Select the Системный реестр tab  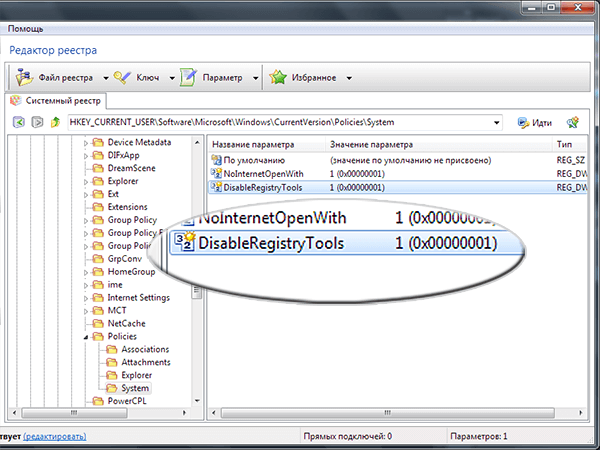pyautogui.click(x=56, y=101)
